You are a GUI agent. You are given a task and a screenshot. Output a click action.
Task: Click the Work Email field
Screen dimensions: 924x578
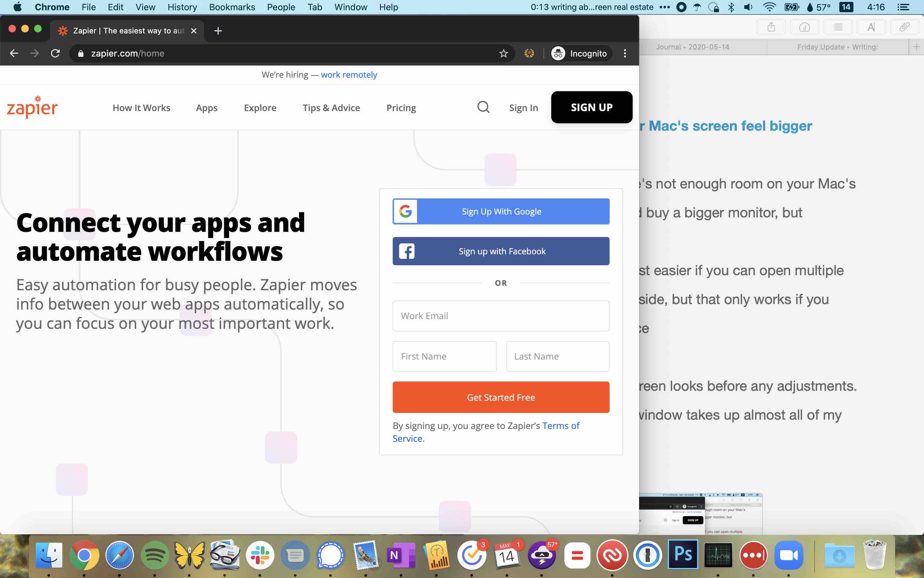pyautogui.click(x=501, y=316)
